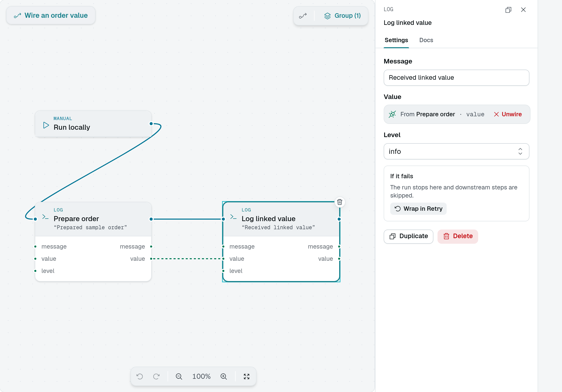The height and width of the screenshot is (392, 562).
Task: Click the play icon on the Run locally node
Action: [x=46, y=125]
